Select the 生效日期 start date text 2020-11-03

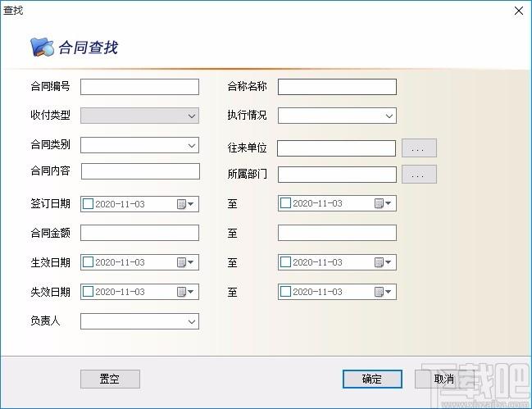click(120, 262)
